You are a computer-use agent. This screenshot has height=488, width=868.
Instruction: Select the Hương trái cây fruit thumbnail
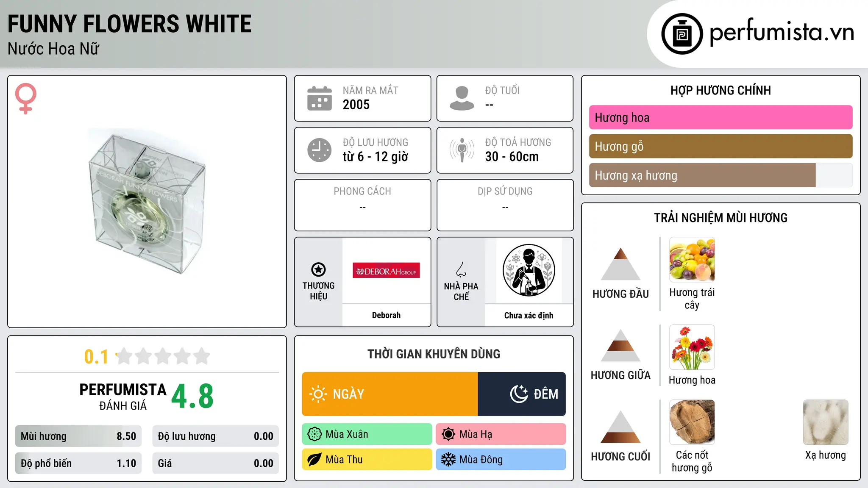coord(692,260)
